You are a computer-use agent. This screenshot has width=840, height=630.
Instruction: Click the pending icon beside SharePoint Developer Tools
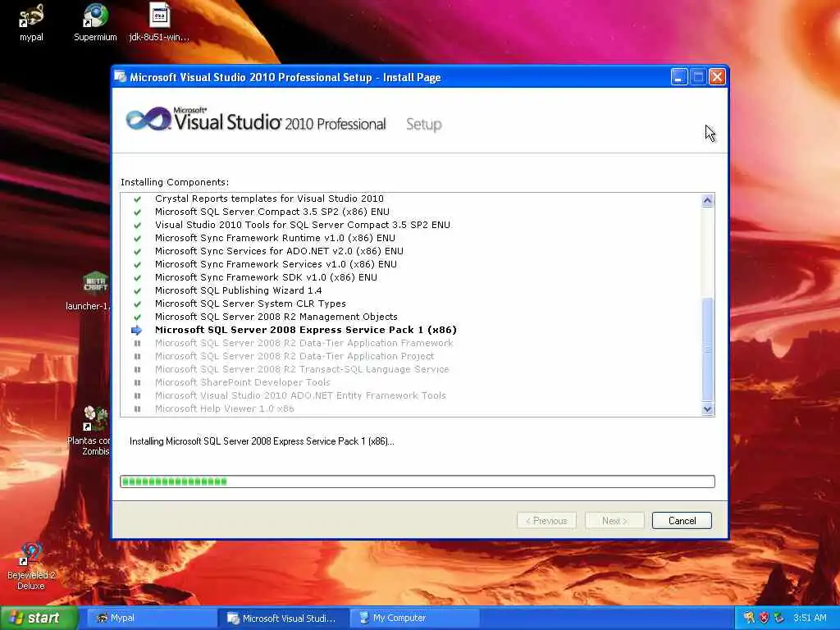click(x=137, y=382)
